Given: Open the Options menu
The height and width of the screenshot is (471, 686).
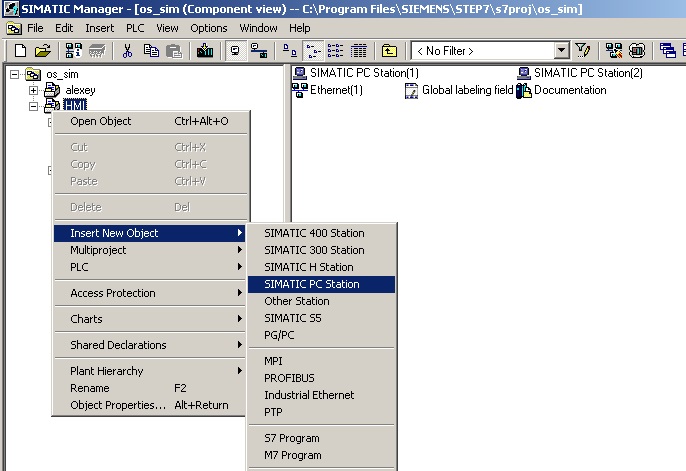Looking at the screenshot, I should [209, 28].
